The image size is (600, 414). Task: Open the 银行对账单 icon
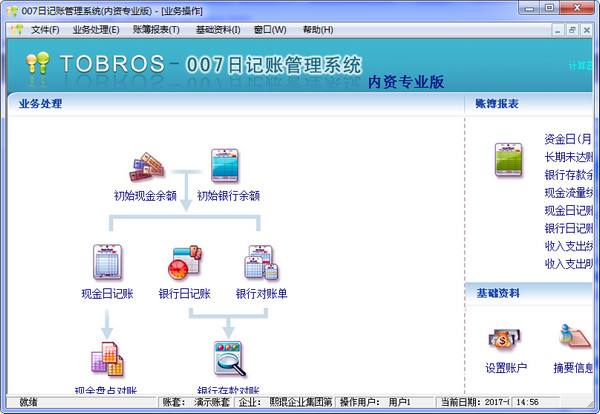(261, 262)
